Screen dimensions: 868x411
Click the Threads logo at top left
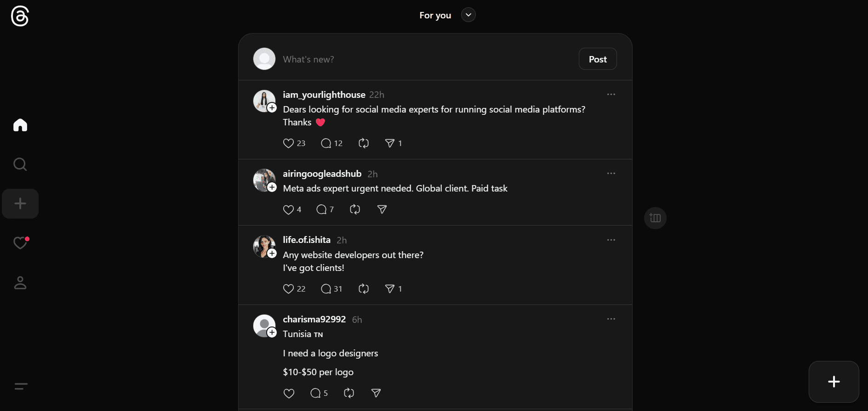(x=19, y=16)
